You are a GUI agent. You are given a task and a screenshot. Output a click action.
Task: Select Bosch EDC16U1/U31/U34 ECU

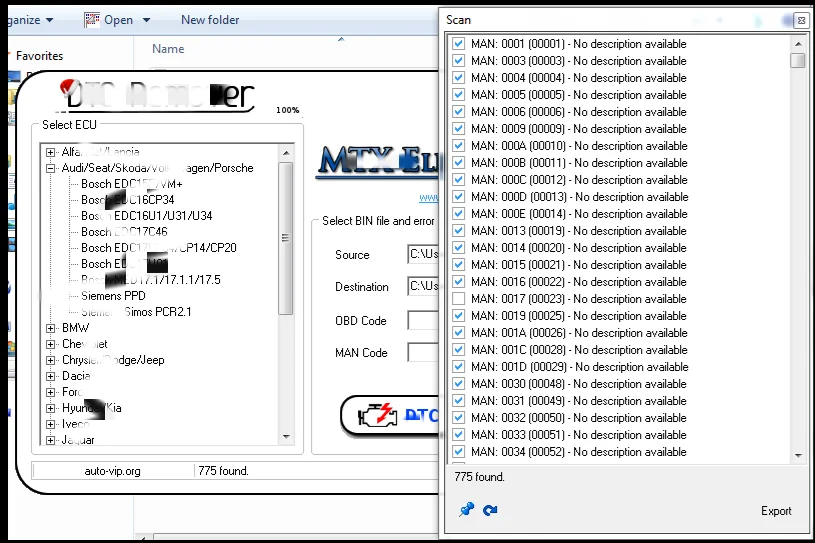pyautogui.click(x=147, y=216)
